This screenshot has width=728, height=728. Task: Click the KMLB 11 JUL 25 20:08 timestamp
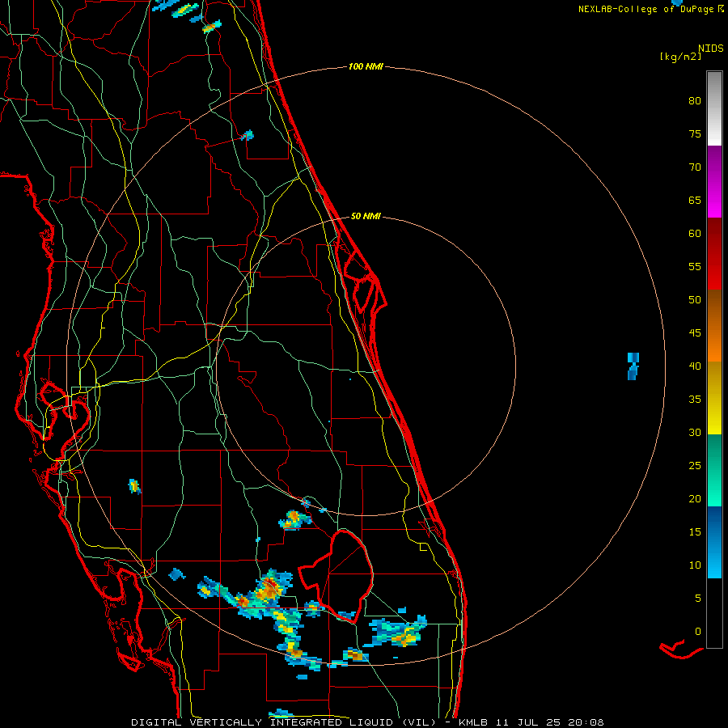pyautogui.click(x=531, y=722)
